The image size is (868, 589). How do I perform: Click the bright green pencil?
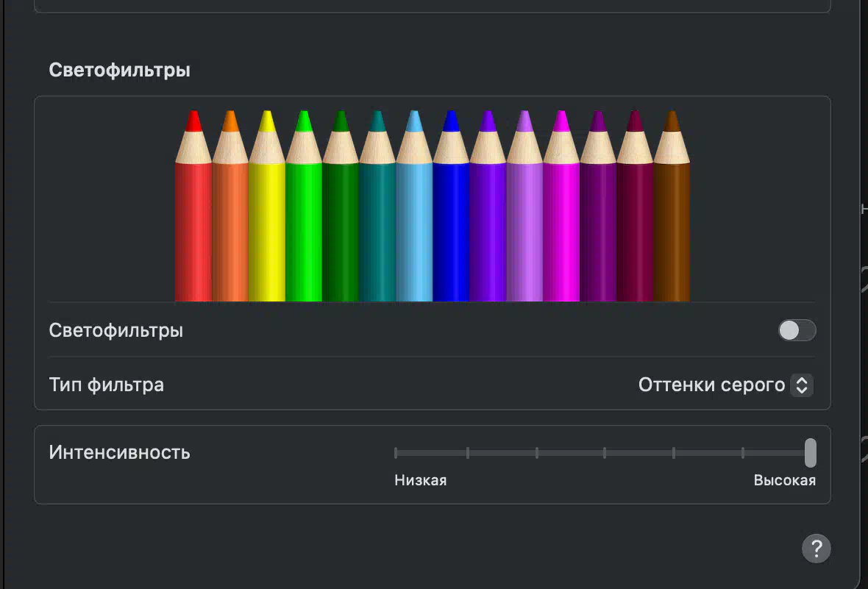304,206
